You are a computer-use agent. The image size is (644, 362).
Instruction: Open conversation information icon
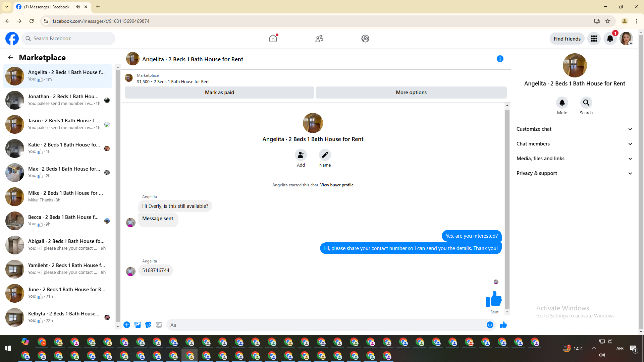[500, 59]
